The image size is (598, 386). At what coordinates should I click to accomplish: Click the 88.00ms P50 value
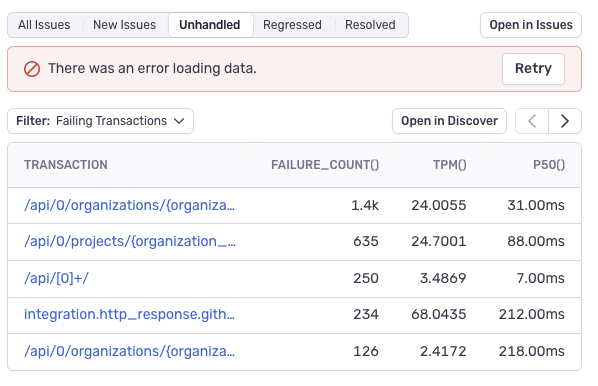pos(536,242)
